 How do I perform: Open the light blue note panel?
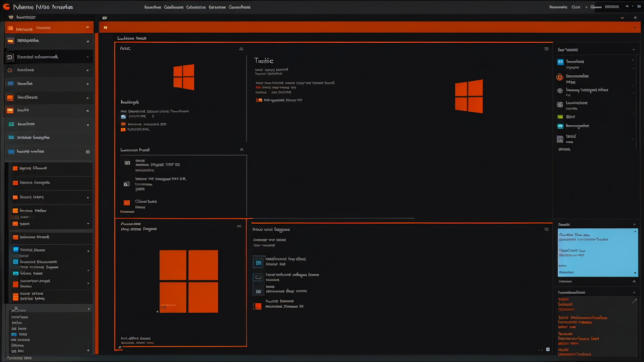click(x=598, y=252)
